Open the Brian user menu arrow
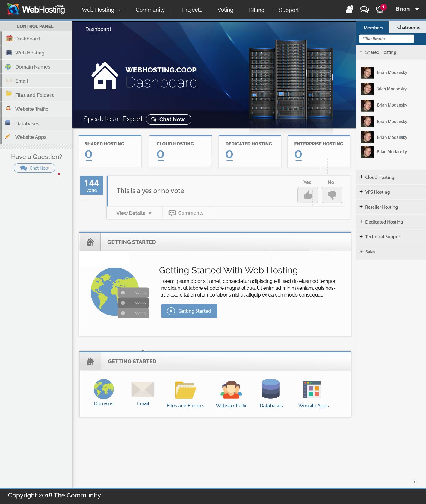 pos(417,9)
